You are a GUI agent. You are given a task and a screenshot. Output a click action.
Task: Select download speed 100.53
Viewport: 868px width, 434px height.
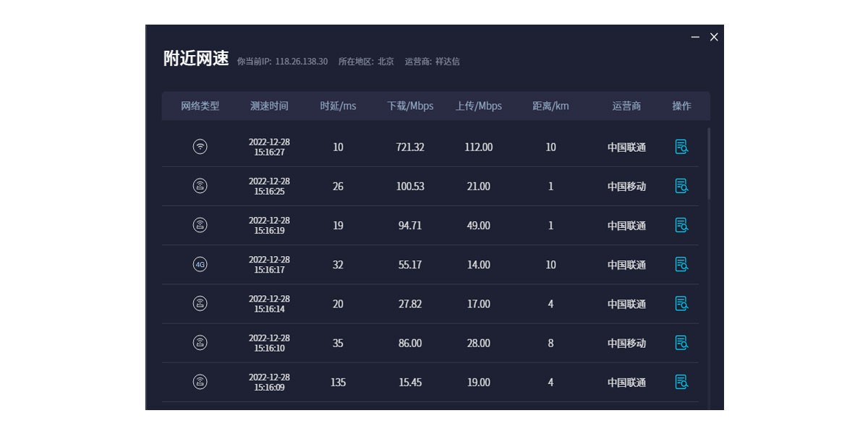[x=410, y=186]
